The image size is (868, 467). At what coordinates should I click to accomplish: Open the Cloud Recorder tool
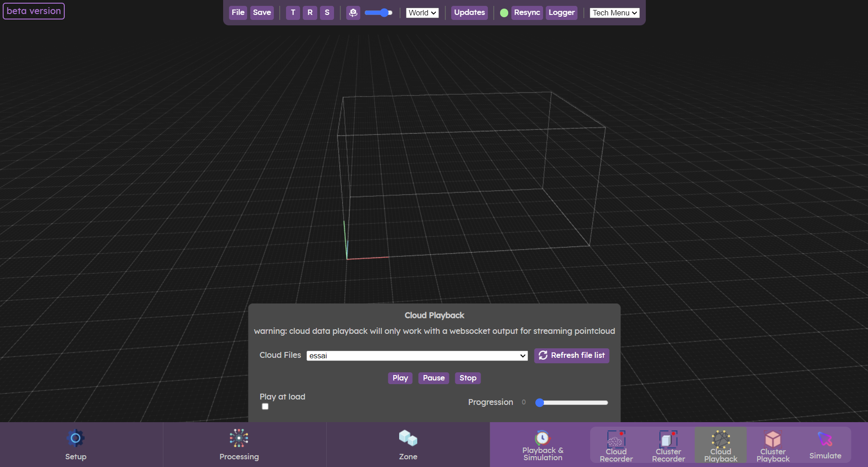click(615, 439)
